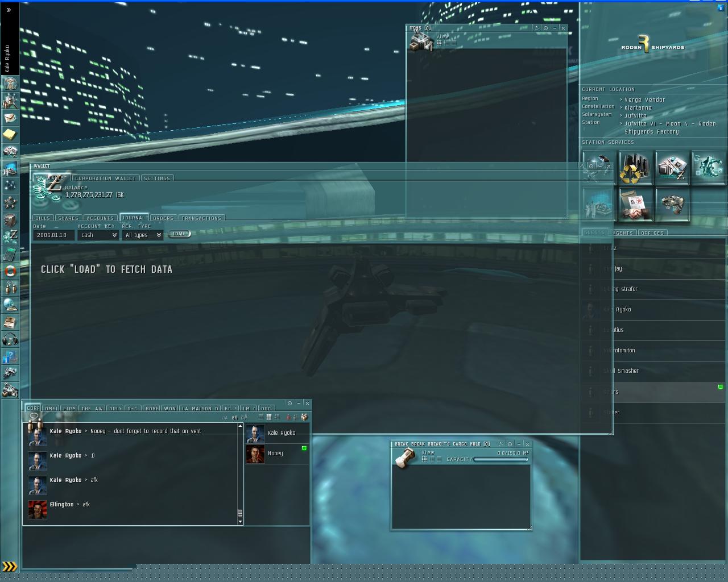Screen dimensions: 728x582
Task: Click the yellow chevrons at bottom-left
Action: [x=10, y=566]
